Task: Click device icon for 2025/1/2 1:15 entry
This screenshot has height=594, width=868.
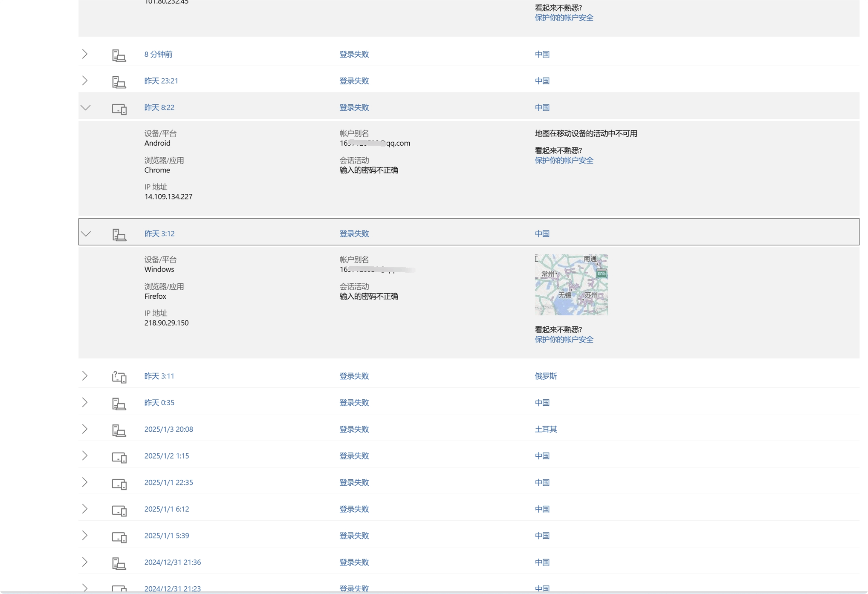Action: pyautogui.click(x=119, y=457)
